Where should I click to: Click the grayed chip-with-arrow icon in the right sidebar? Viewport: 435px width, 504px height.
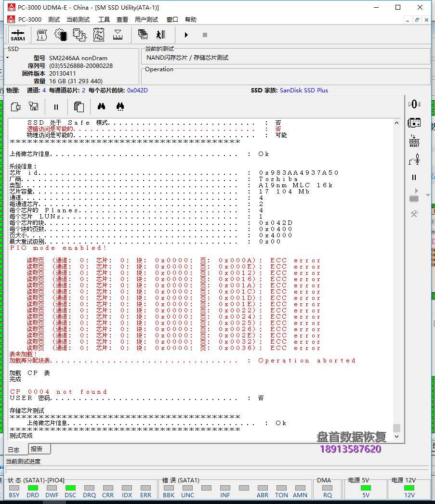pos(414,195)
